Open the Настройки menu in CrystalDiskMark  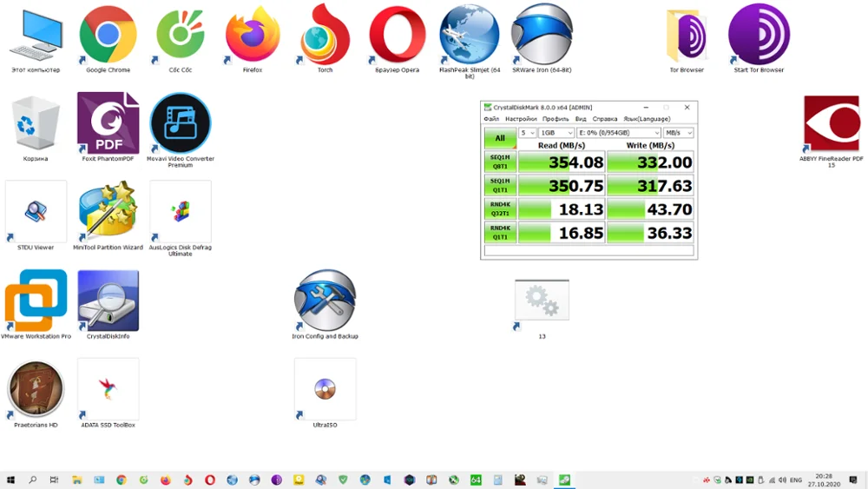pyautogui.click(x=521, y=119)
